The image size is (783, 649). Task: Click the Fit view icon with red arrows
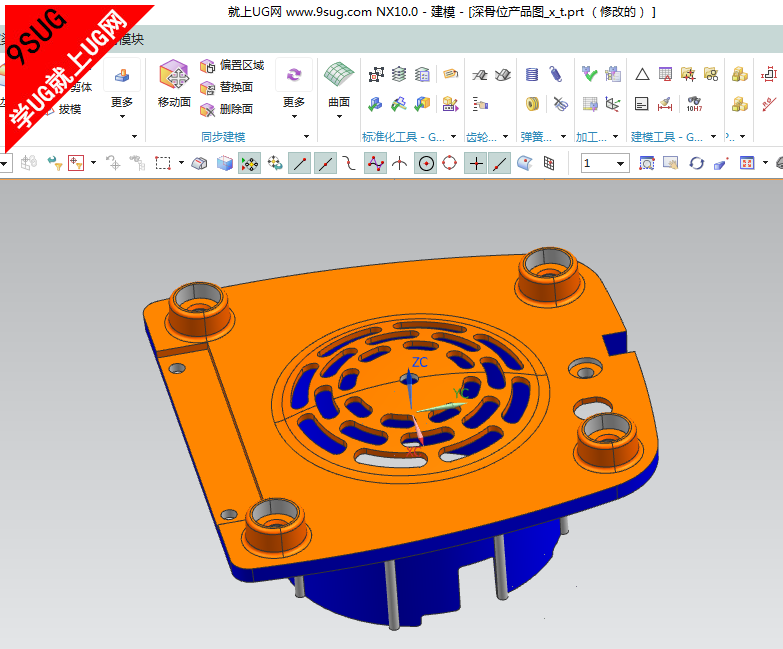tap(747, 163)
